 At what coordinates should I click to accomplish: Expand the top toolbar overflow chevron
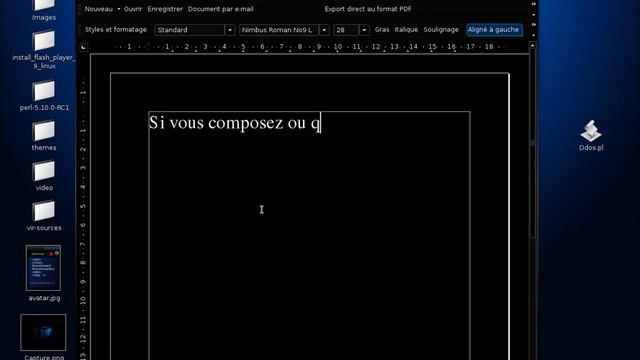pos(533,4)
